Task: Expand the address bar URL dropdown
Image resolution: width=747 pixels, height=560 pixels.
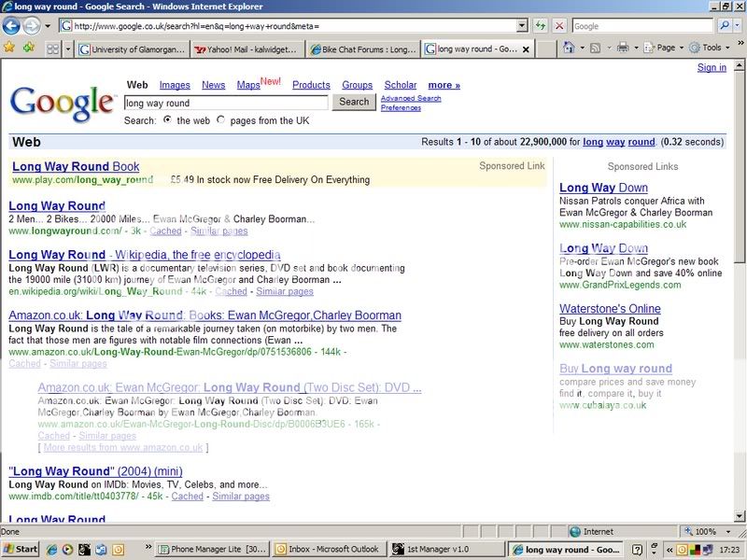Action: (x=522, y=26)
